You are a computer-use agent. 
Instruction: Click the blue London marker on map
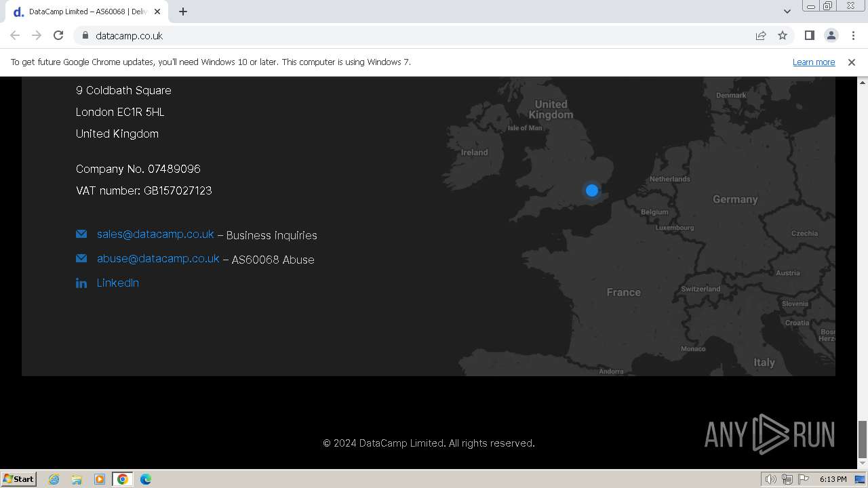click(592, 190)
